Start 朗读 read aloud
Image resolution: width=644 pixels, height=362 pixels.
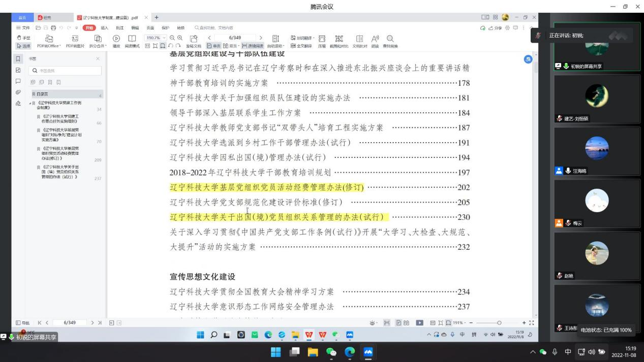click(x=375, y=42)
